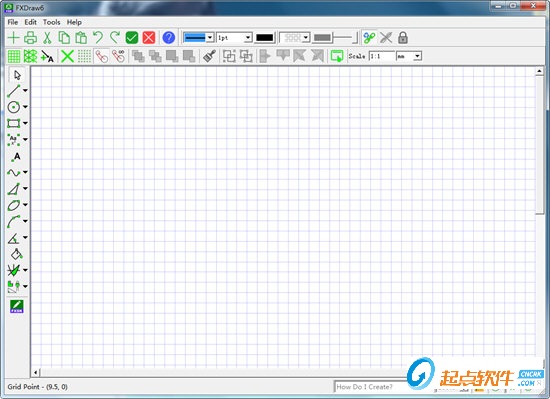Click the How Do I Create search box
The image size is (550, 399).
[370, 387]
